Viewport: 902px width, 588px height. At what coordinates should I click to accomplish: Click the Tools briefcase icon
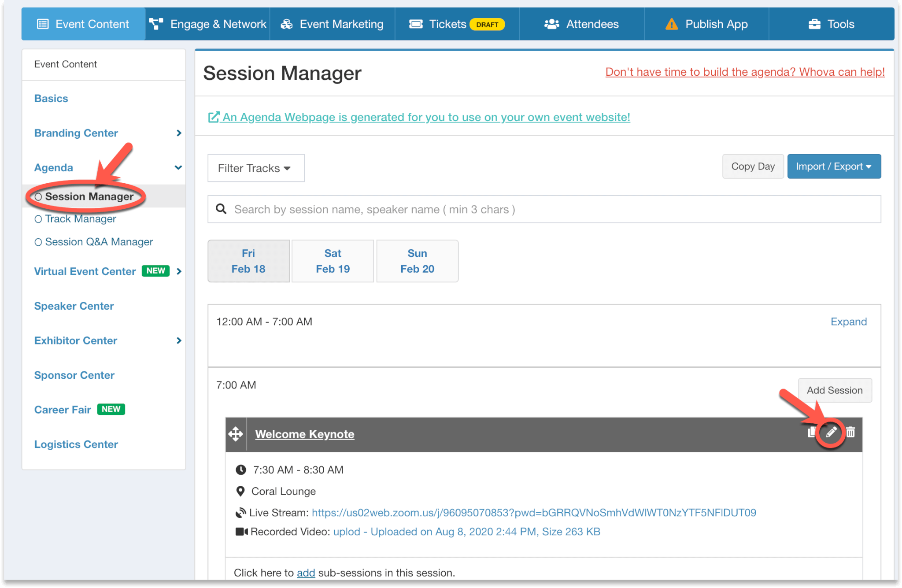coord(814,24)
